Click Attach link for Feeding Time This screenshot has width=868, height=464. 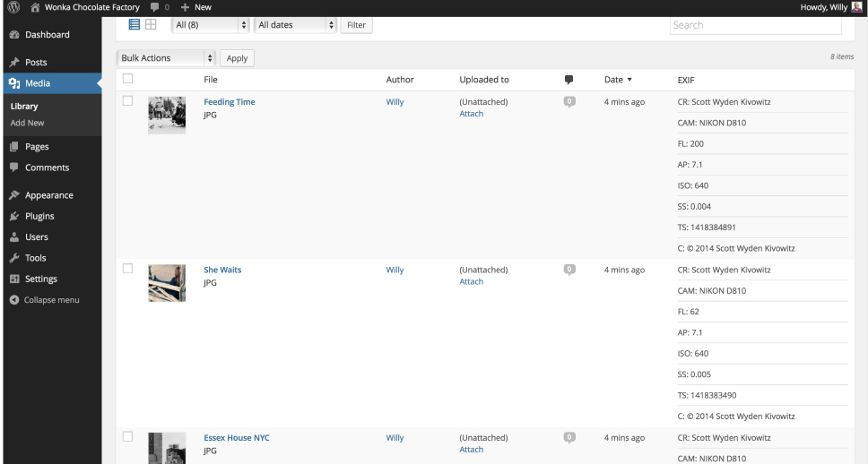pyautogui.click(x=471, y=114)
